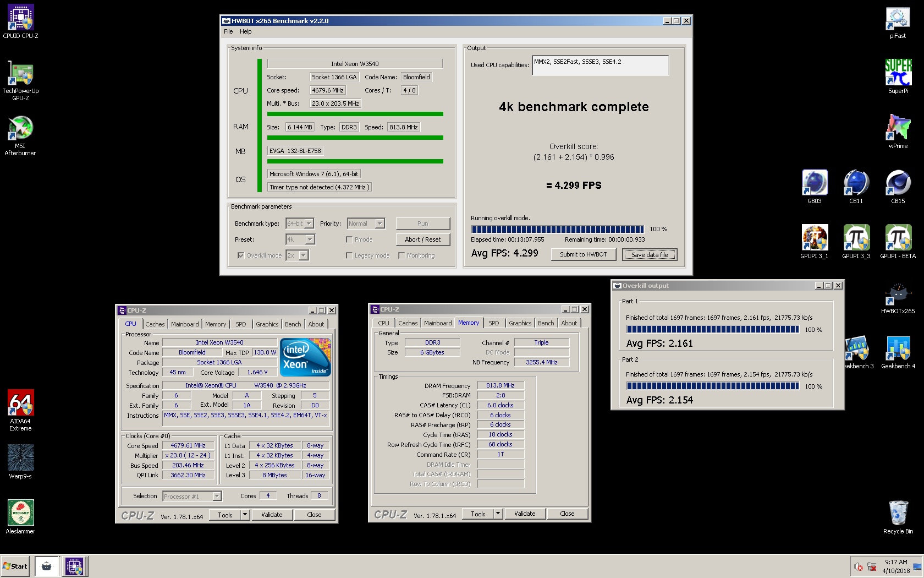Screen dimensions: 924x578
Task: Open the GPUPI - BETA desktop icon
Action: (898, 242)
